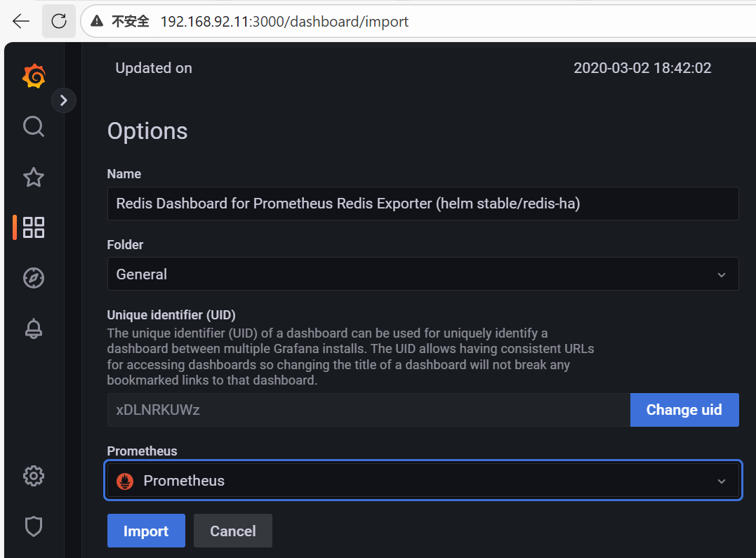Expand the sidebar with the chevron arrow
Screen dimensions: 756x558
64,100
